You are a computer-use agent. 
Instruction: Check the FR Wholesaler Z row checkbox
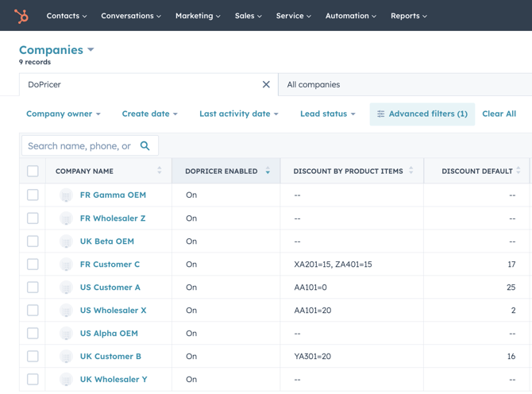click(x=33, y=218)
